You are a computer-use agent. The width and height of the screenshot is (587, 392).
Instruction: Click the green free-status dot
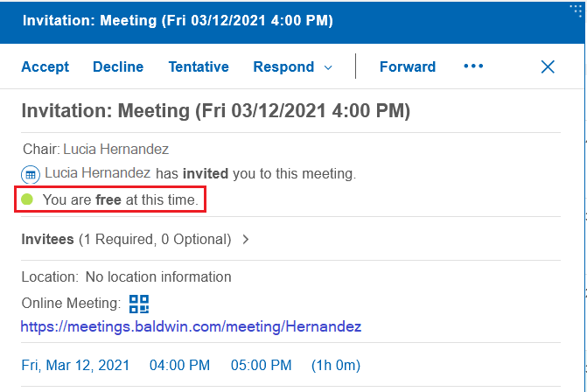27,200
